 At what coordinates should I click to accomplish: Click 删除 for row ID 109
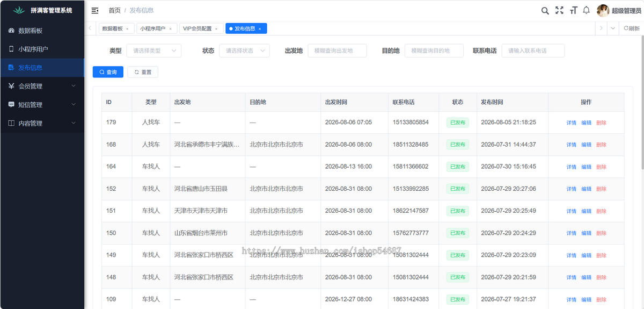click(x=601, y=299)
